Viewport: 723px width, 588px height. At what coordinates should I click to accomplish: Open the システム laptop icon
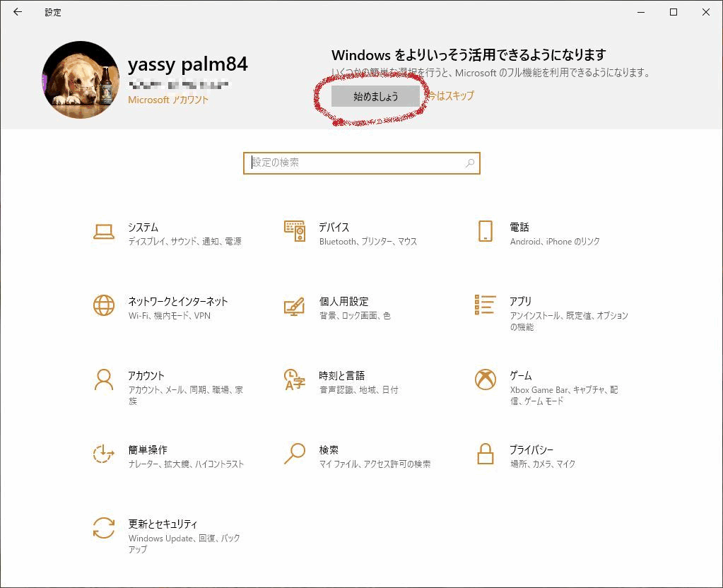pos(104,232)
